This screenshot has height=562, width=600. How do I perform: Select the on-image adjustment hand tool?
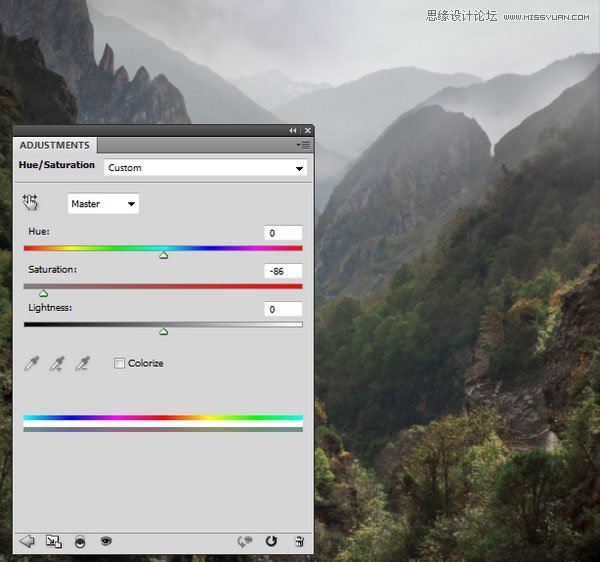click(30, 202)
